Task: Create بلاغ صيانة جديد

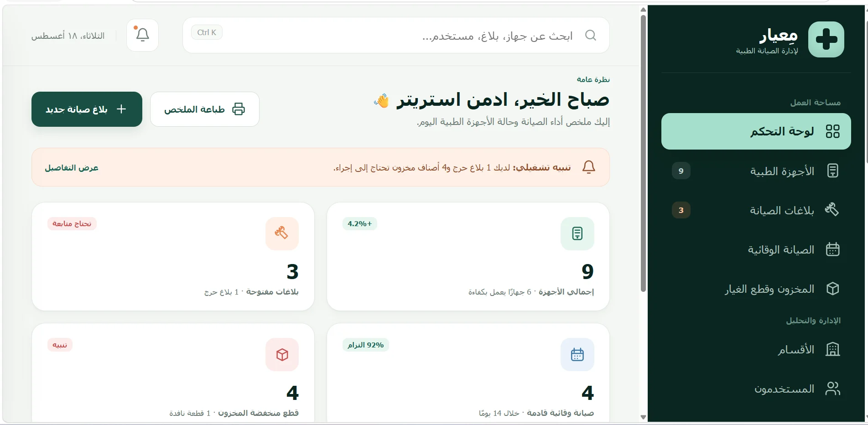Action: [87, 109]
